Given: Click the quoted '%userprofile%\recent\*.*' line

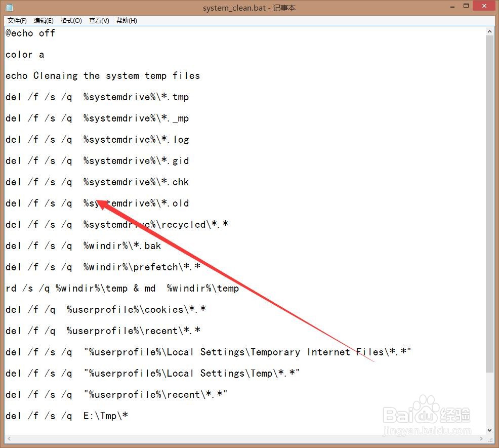Looking at the screenshot, I should (x=116, y=395).
